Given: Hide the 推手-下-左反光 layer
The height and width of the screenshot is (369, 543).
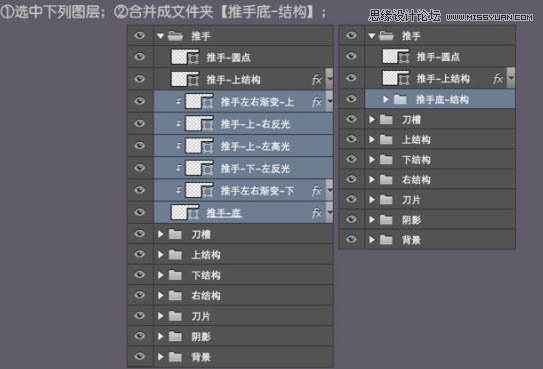Looking at the screenshot, I should (x=140, y=168).
